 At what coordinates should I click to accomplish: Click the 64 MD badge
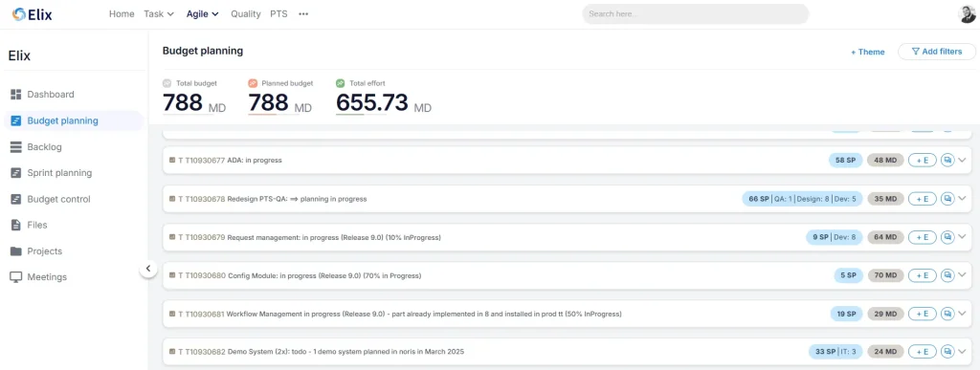[x=885, y=237]
